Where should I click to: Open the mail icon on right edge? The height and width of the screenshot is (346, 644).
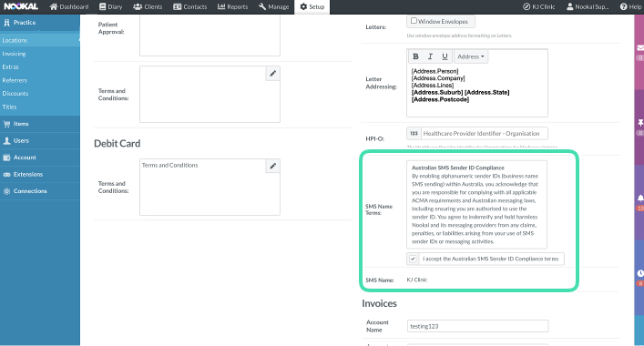pos(640,48)
